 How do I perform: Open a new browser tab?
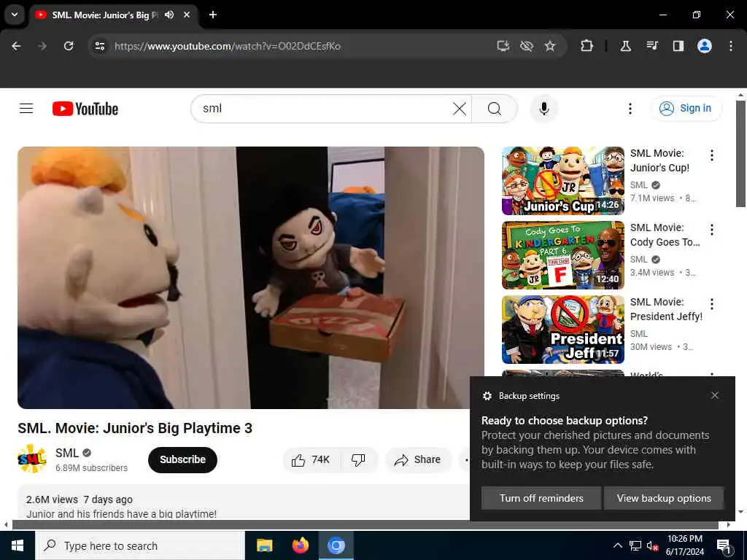pyautogui.click(x=213, y=15)
